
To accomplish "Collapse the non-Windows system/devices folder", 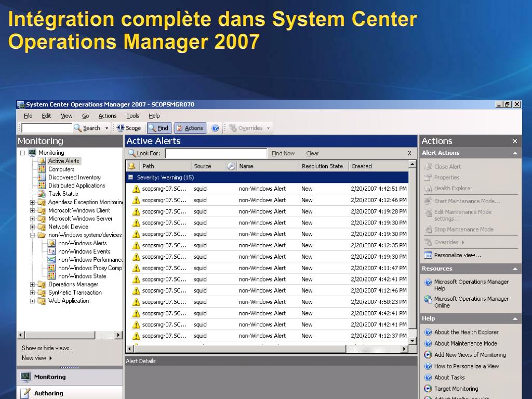I will click(x=32, y=235).
